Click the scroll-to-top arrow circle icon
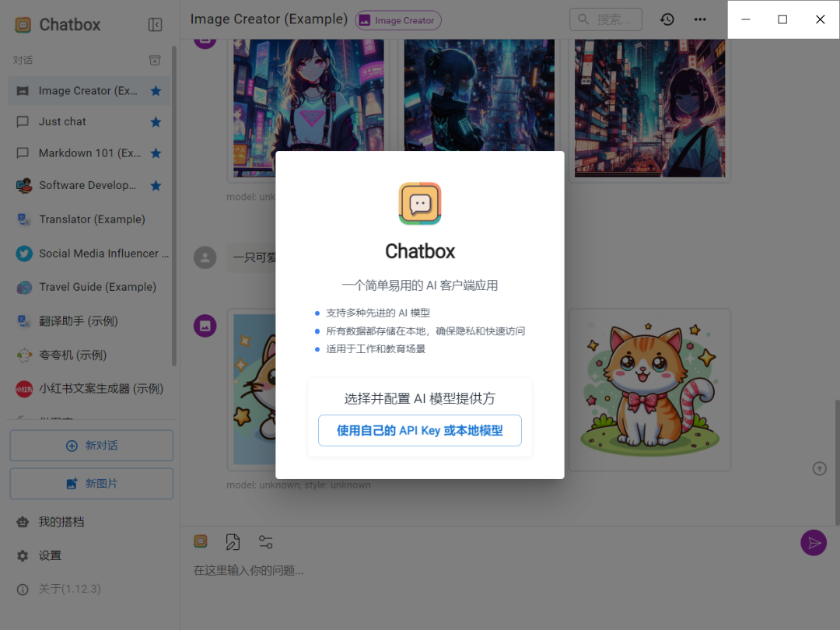The image size is (840, 630). [820, 469]
